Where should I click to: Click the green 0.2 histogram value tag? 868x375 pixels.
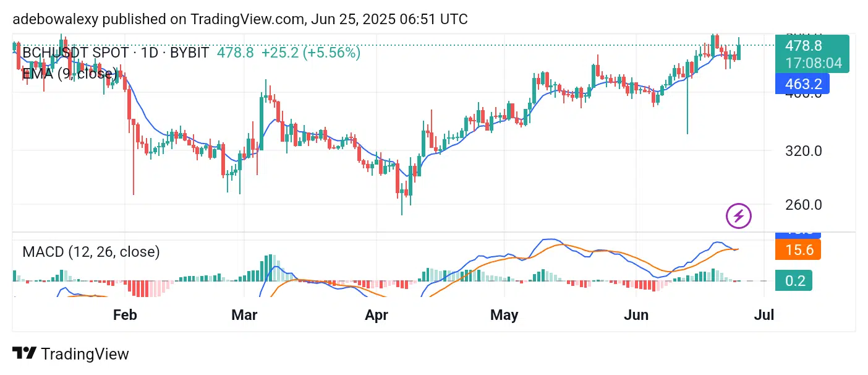tap(794, 281)
